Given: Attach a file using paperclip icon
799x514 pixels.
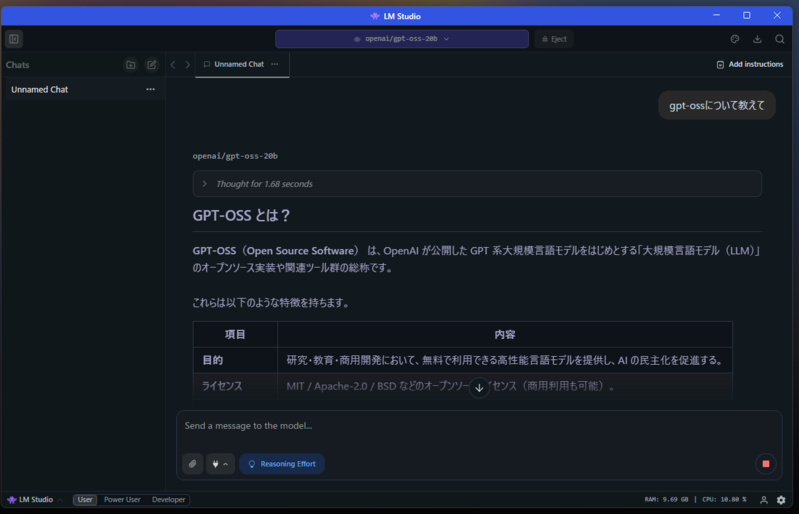Looking at the screenshot, I should (192, 464).
